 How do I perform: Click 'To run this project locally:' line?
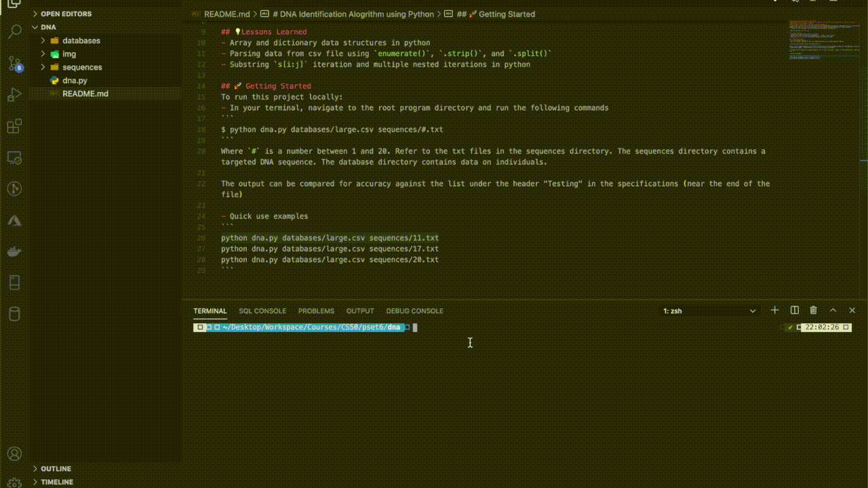pyautogui.click(x=282, y=97)
